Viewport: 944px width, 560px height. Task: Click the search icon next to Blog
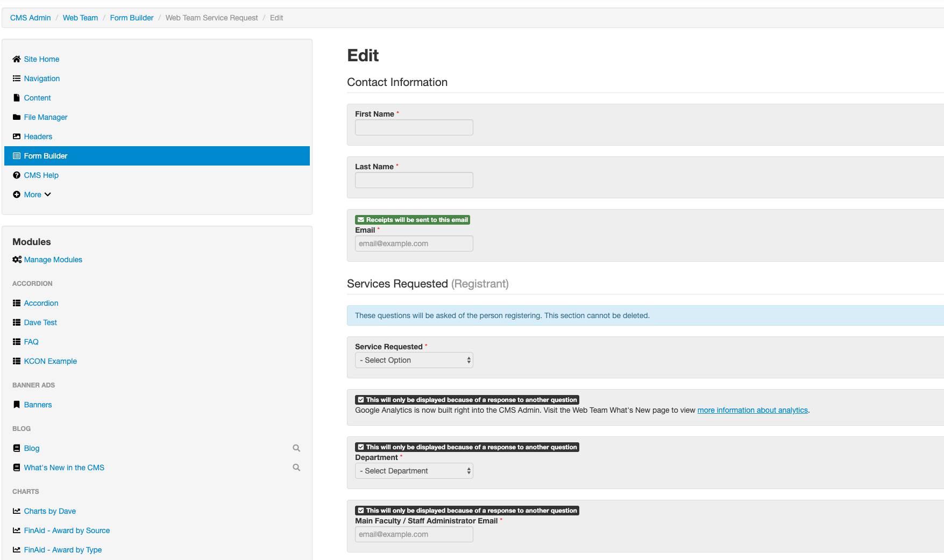coord(296,448)
